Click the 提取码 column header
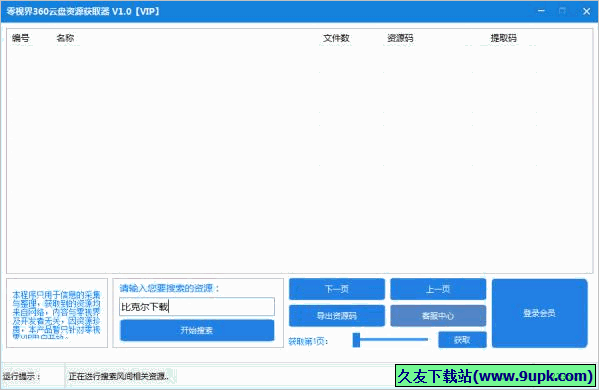 coord(503,38)
